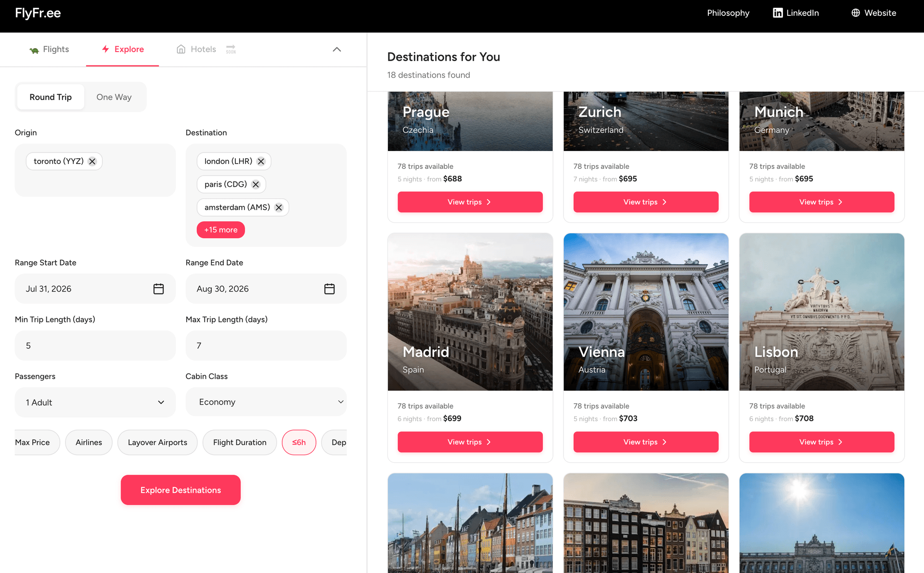924x573 pixels.
Task: Click the Aug 30, 2026 date field
Action: (266, 289)
